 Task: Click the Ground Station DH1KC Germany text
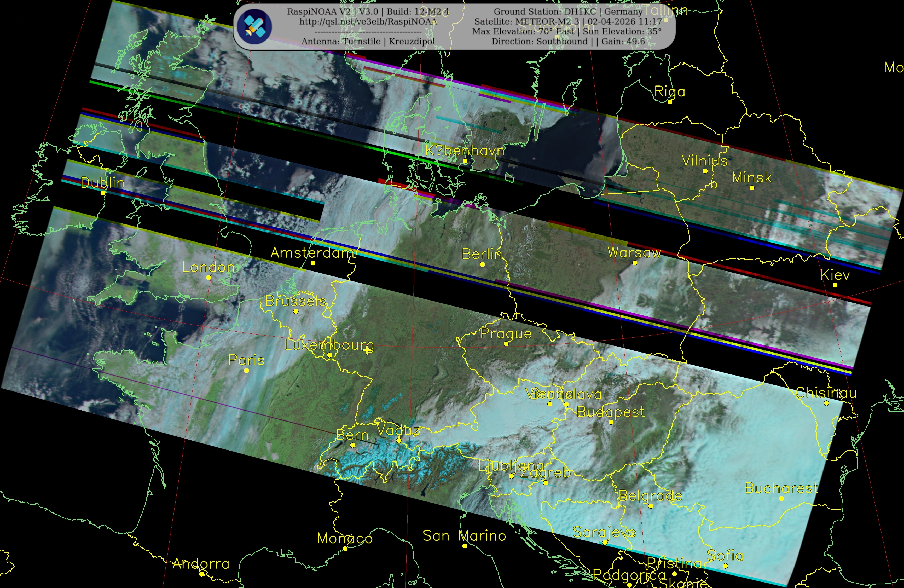point(568,12)
